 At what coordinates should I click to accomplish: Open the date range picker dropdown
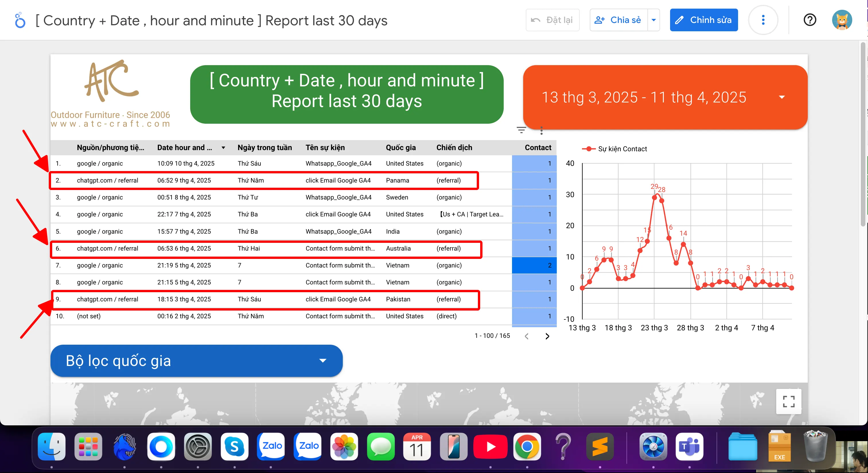click(x=782, y=97)
